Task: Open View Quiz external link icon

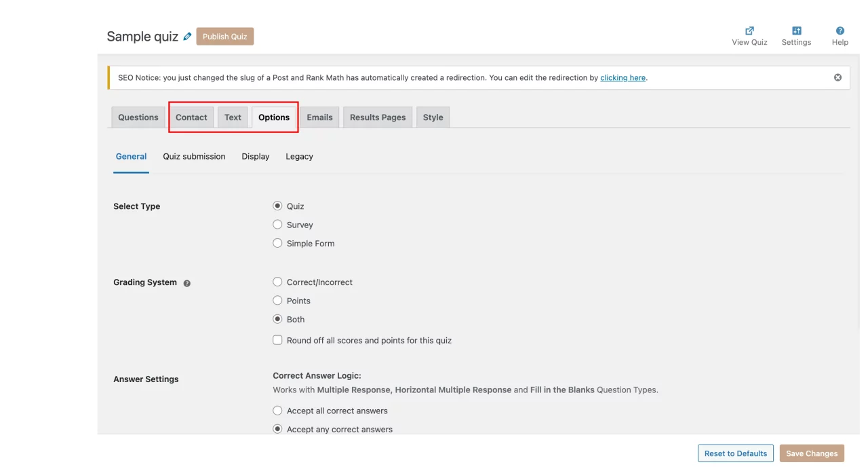Action: tap(749, 31)
